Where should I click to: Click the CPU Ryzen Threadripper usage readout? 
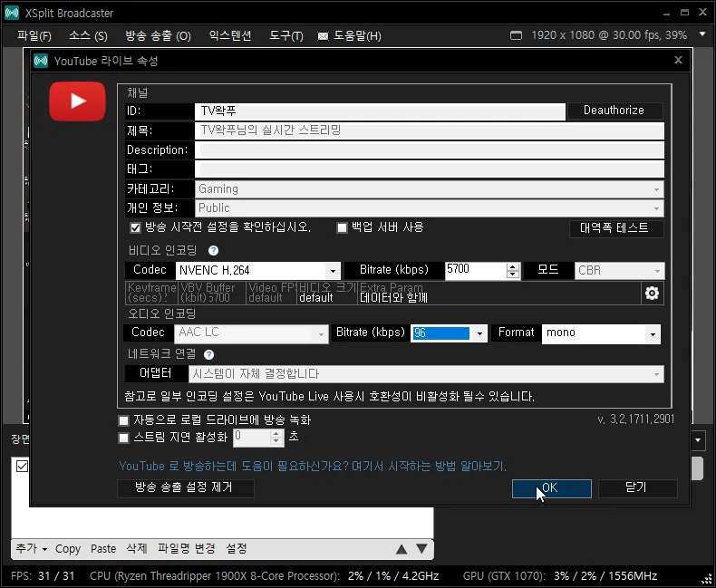point(265,575)
